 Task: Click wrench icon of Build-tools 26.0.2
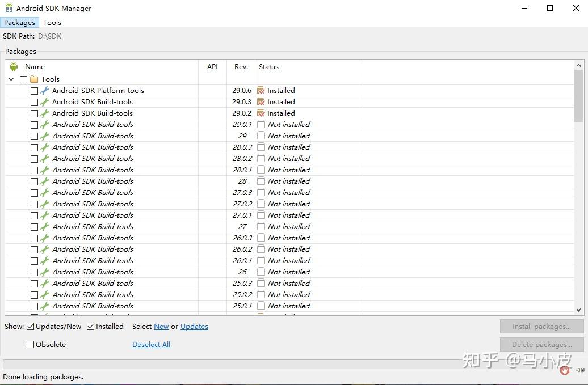[x=45, y=249]
